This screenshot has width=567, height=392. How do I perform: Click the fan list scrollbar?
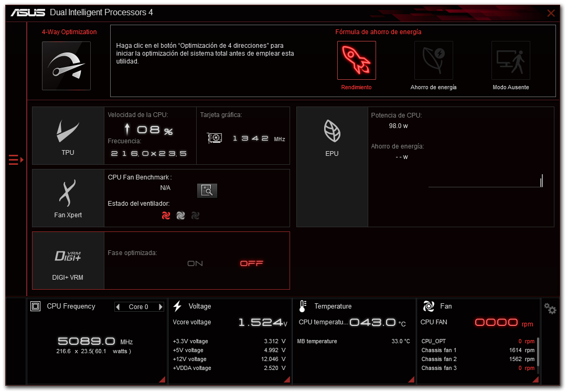click(538, 352)
